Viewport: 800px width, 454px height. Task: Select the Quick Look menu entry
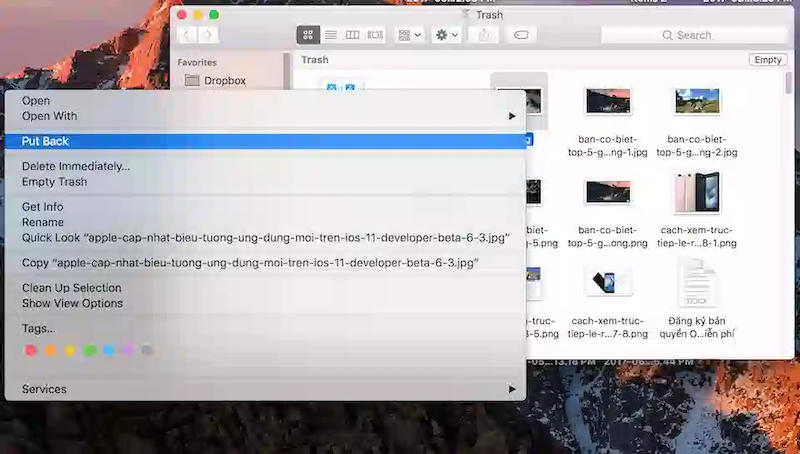coord(265,238)
